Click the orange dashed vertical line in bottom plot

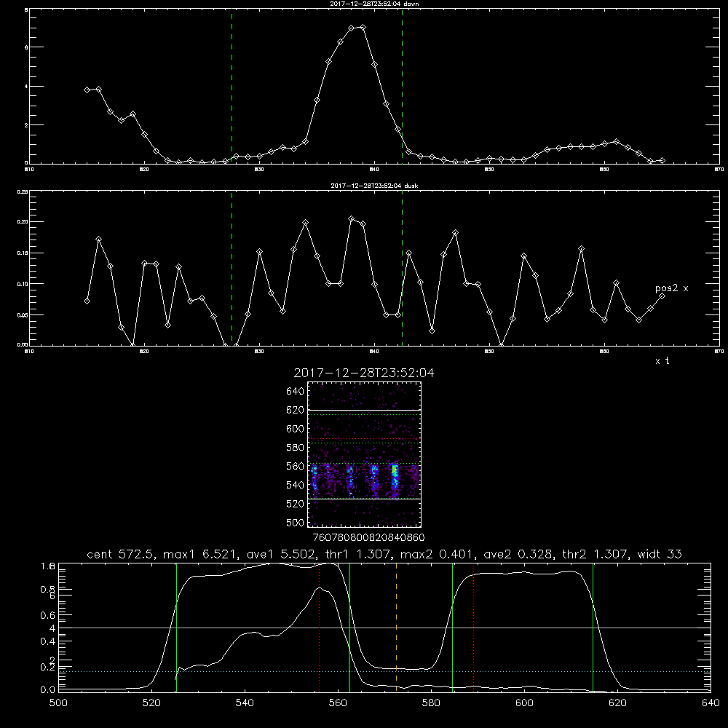(x=396, y=628)
